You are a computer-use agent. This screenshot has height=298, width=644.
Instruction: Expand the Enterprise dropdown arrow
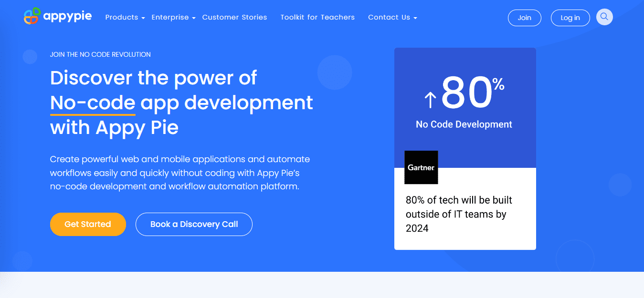click(x=194, y=18)
